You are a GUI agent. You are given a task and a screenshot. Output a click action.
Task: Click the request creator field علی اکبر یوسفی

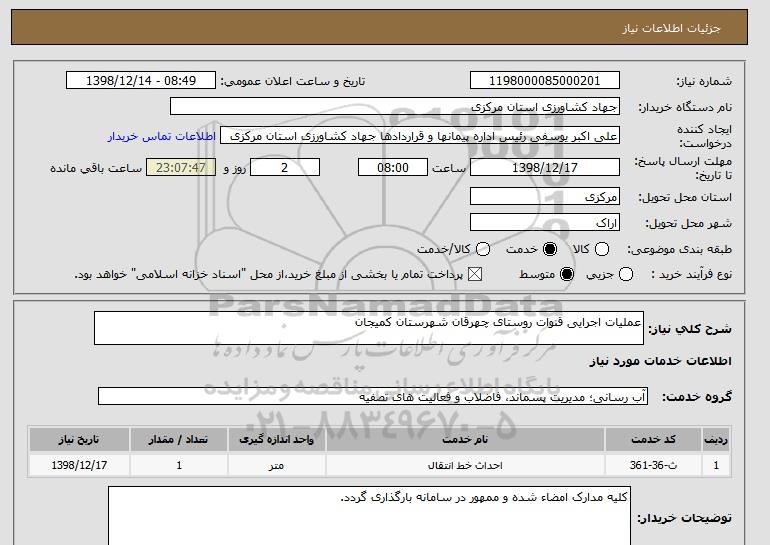point(420,136)
